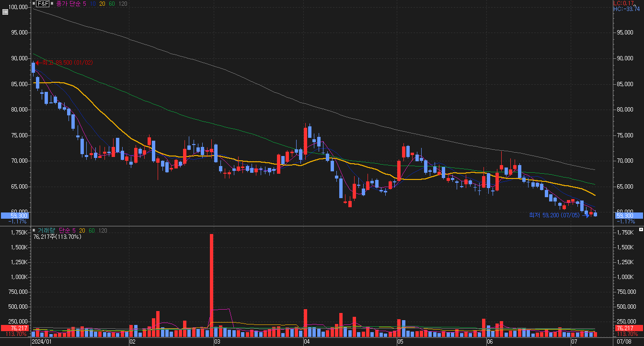Click the green 60-period price MA label
The image size is (644, 346).
coord(112,3)
